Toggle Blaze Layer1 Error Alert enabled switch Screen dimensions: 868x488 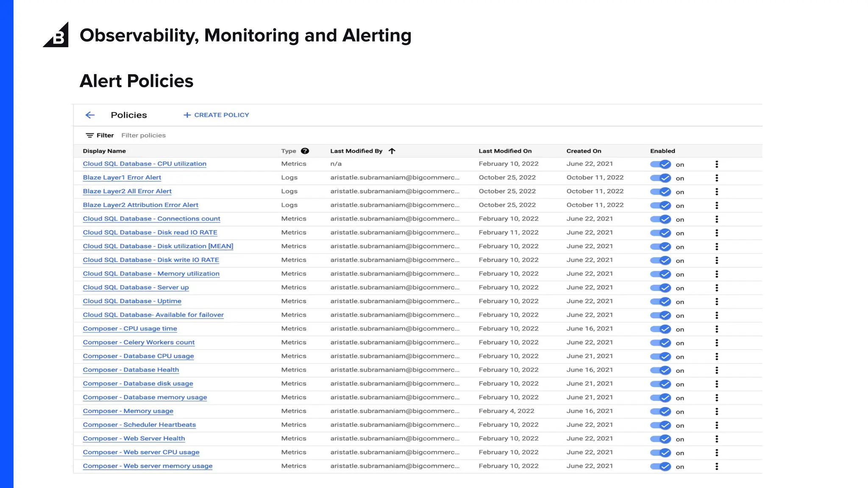[x=660, y=178]
